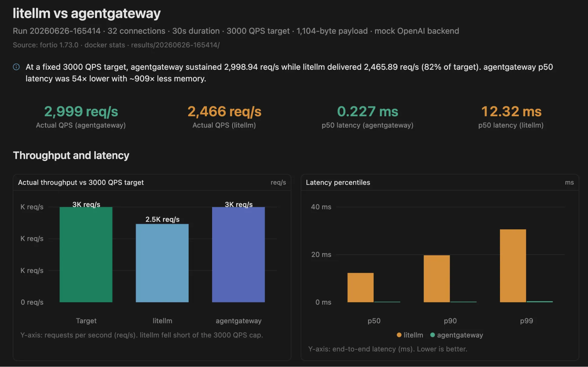588x367 pixels.
Task: Click the purple agentgateway throughput bar
Action: 238,254
